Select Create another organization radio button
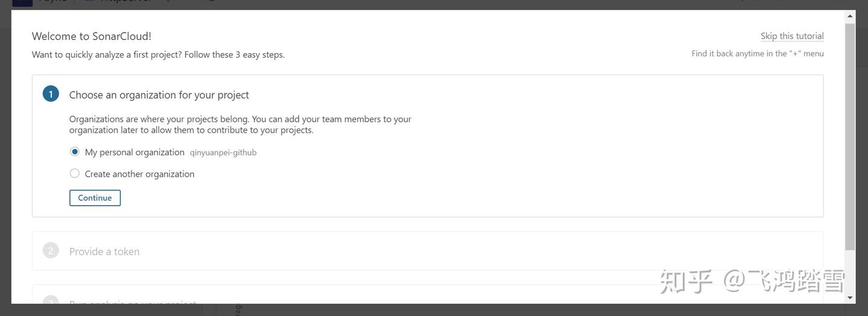 (x=75, y=173)
